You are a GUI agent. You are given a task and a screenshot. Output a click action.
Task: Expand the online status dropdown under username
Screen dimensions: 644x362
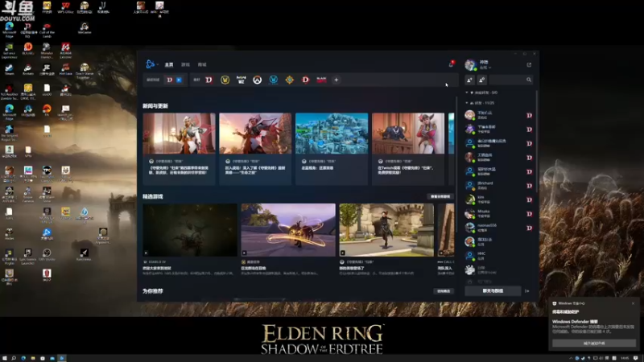[485, 68]
